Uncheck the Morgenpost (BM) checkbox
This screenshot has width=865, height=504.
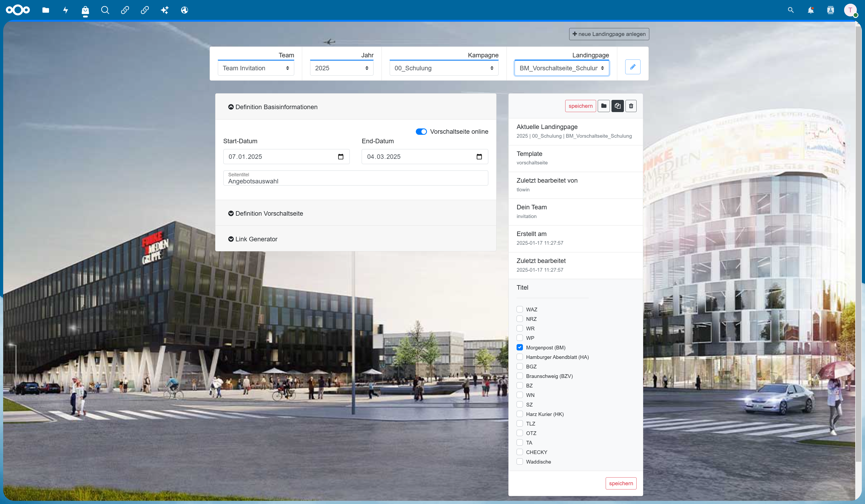point(520,348)
